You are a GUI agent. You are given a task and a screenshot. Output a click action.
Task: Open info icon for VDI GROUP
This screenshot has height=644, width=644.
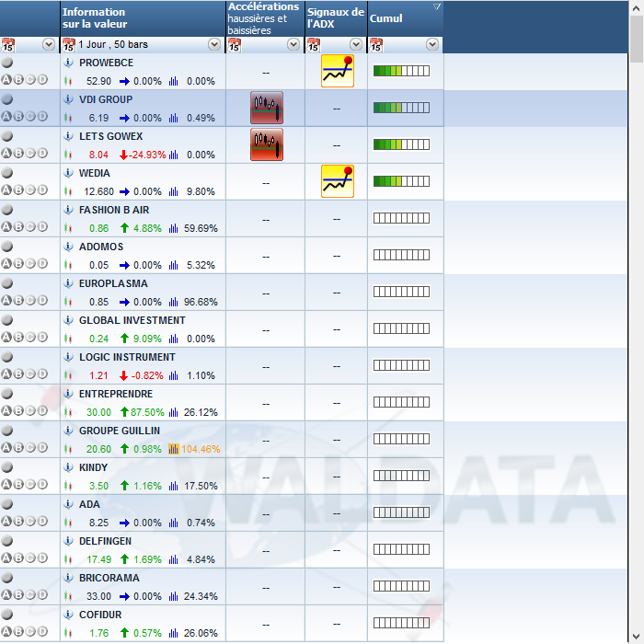click(x=68, y=99)
